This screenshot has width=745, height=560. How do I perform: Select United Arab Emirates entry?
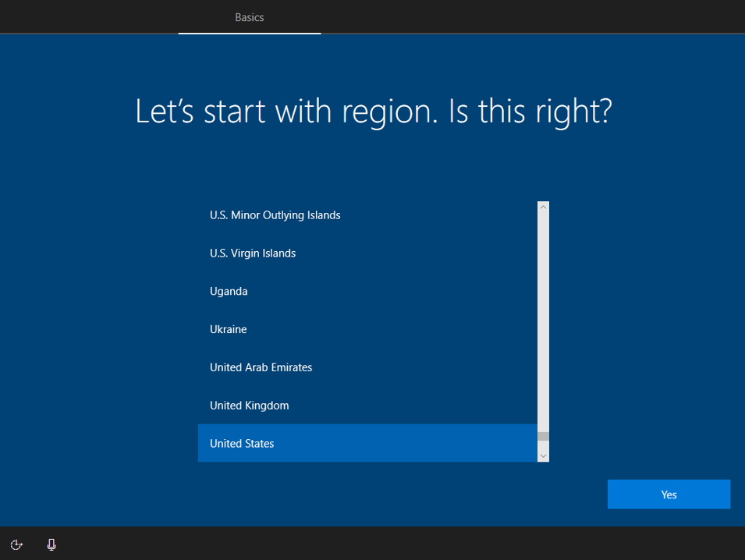261,367
